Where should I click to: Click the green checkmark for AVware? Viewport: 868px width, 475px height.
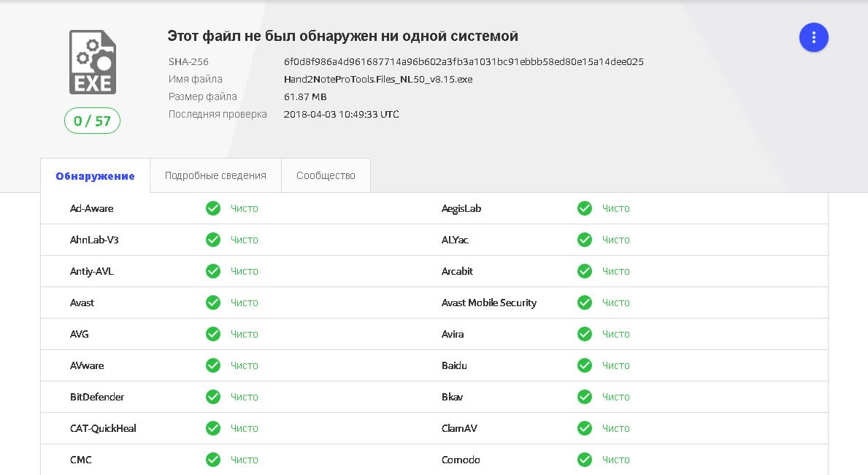[x=213, y=365]
